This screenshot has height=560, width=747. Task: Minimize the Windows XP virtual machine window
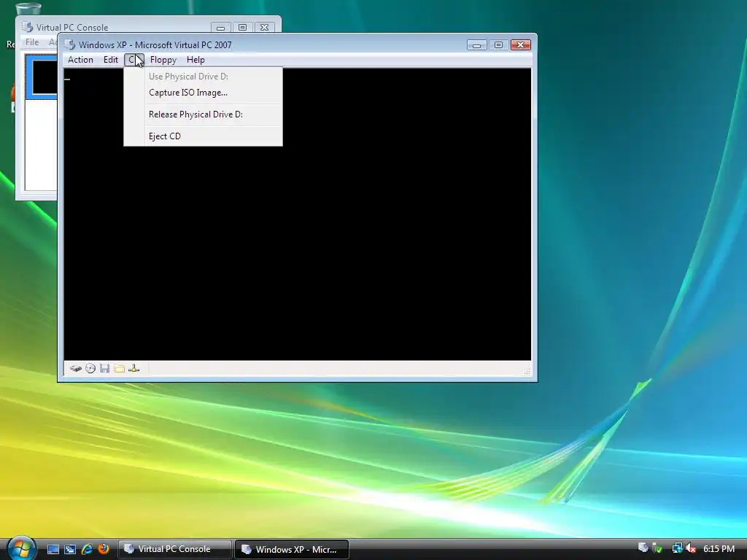pyautogui.click(x=476, y=44)
